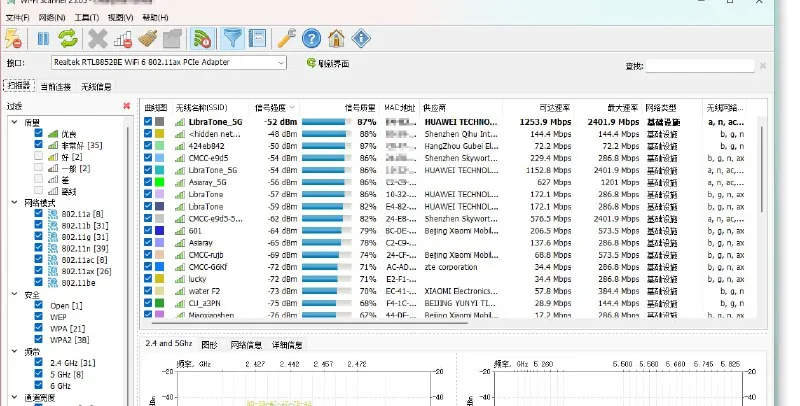
Task: Toggle the 802.11b [31] mode checkbox
Action: [38, 224]
